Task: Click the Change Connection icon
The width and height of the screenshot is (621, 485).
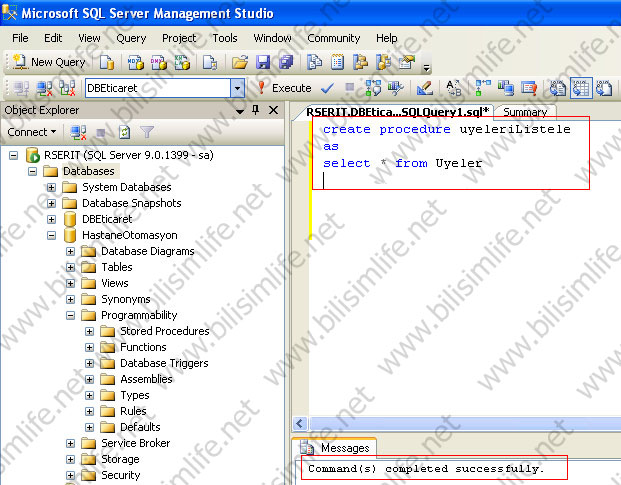Action: 67,88
